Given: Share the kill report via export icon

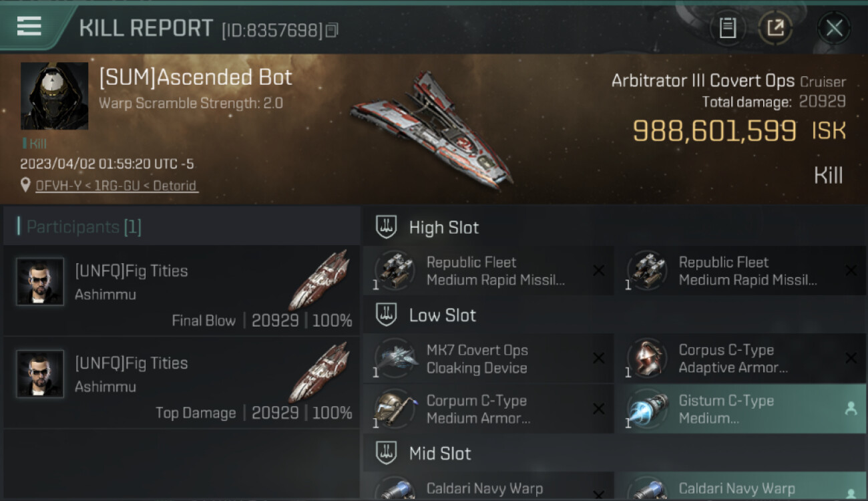Looking at the screenshot, I should tap(775, 28).
